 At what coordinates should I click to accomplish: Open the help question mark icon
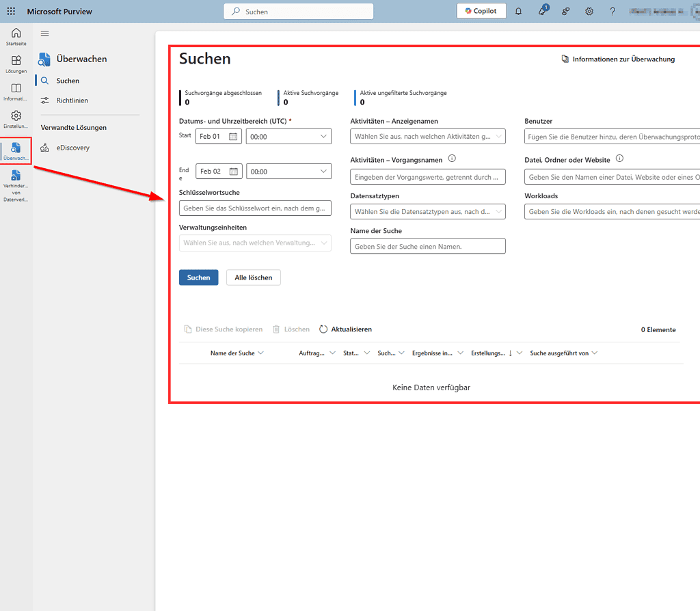(612, 11)
